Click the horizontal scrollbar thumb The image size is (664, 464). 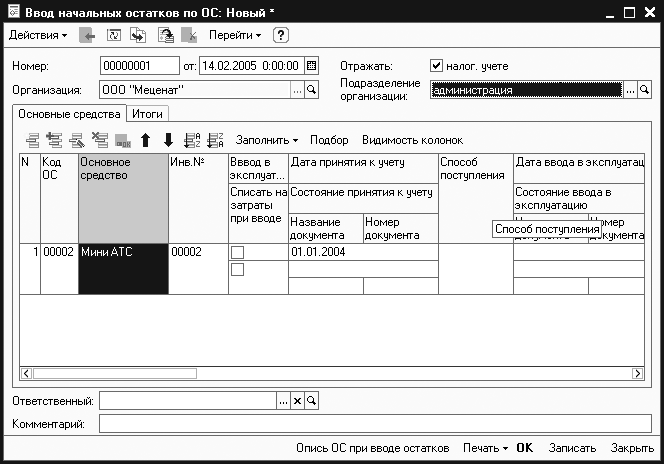[x=114, y=373]
